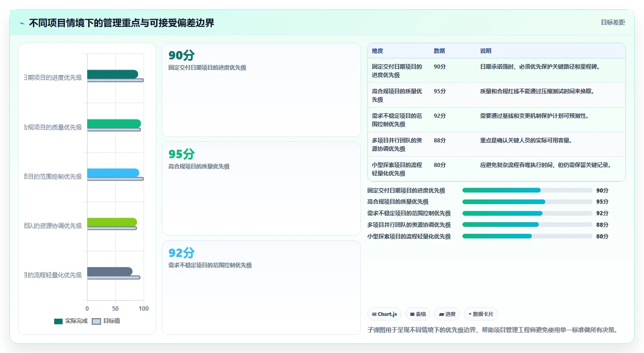
Task: Click the 进度 tag
Action: 447,314
